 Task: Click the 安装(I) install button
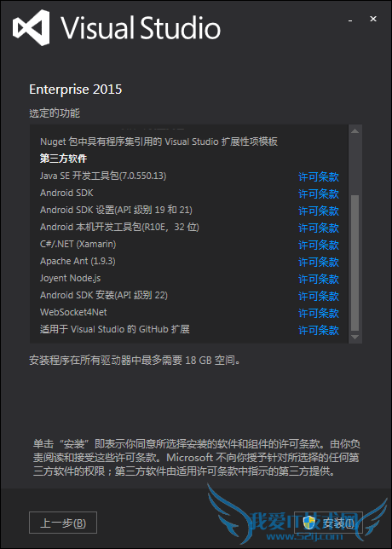(x=328, y=523)
